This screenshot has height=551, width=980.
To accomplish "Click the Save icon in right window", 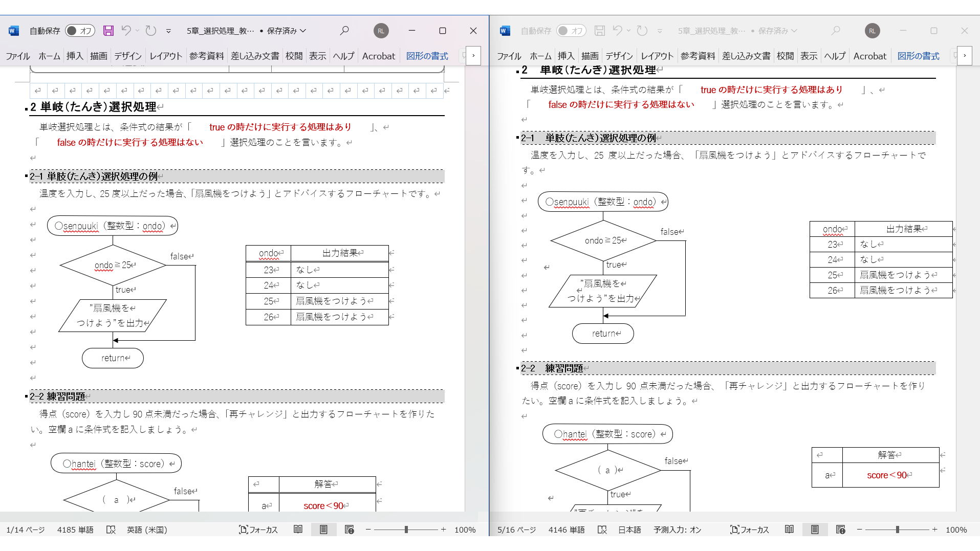I will [x=600, y=31].
